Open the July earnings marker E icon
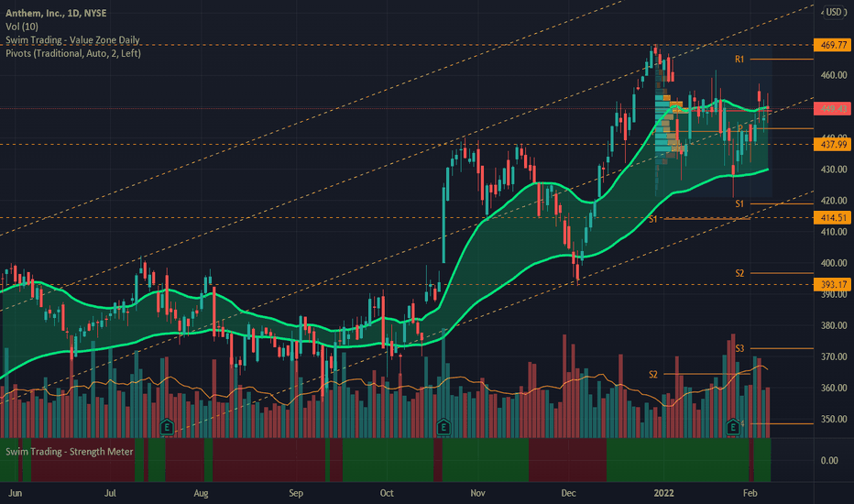 tap(167, 427)
